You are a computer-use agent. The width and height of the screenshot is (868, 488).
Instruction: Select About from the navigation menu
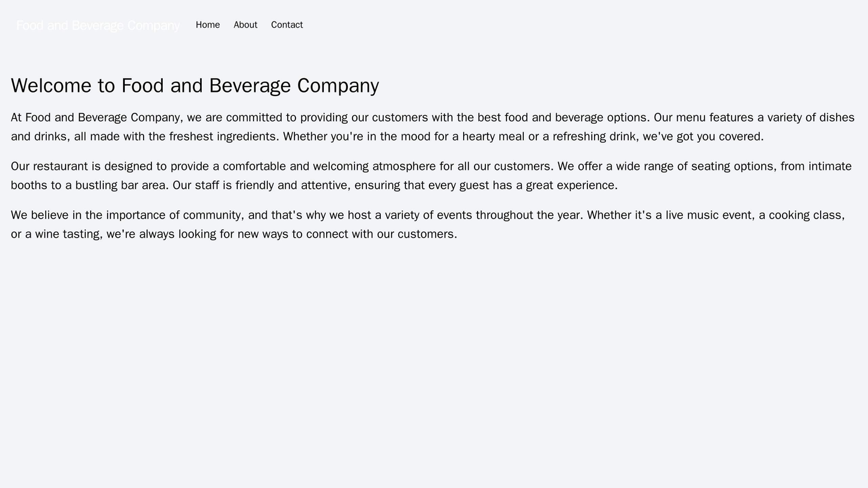(246, 25)
